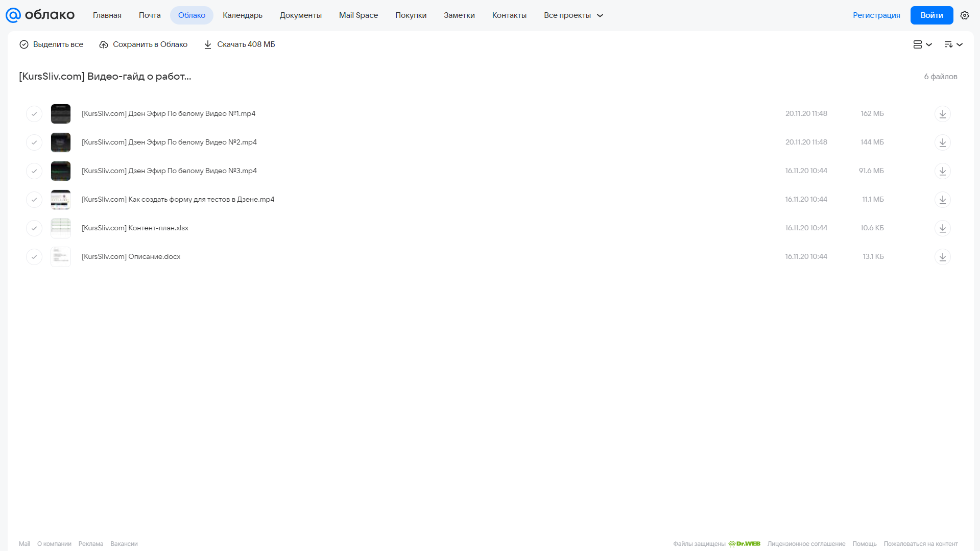Viewport: 980px width, 551px height.
Task: Open the sort order dropdown
Action: pyautogui.click(x=953, y=44)
